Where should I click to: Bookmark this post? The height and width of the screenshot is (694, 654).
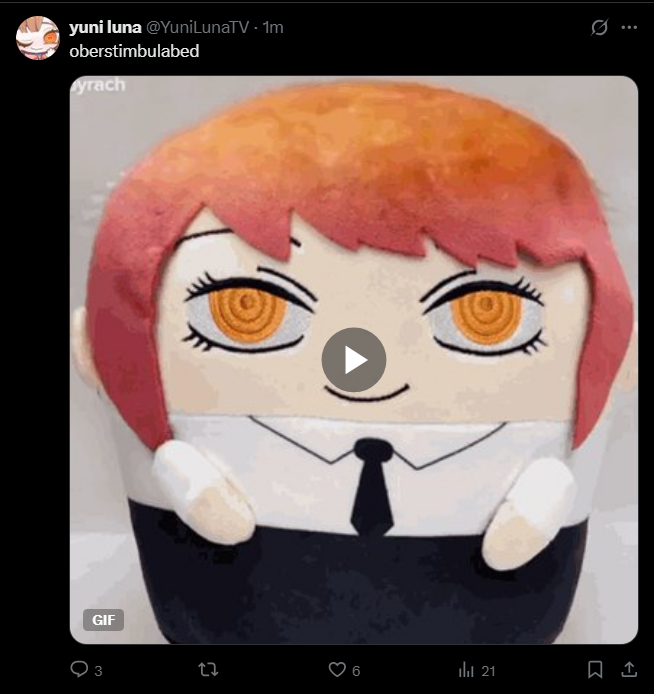595,669
